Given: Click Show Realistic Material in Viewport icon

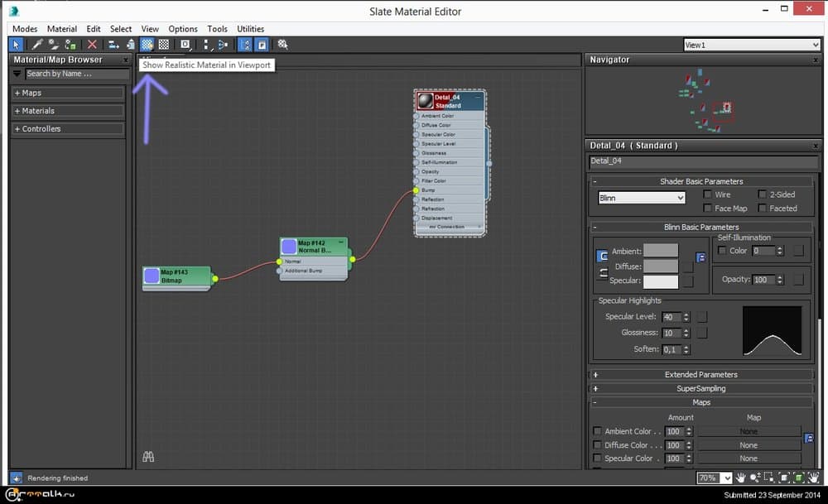Looking at the screenshot, I should coord(147,45).
